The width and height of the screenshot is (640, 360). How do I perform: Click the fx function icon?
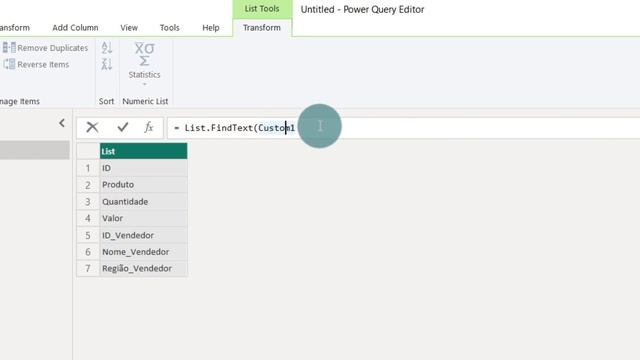click(149, 127)
